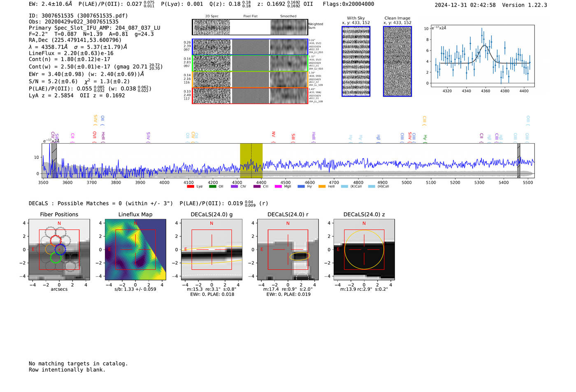Click the CIV purple legend swatch
The image size is (576, 392).
[235, 186]
